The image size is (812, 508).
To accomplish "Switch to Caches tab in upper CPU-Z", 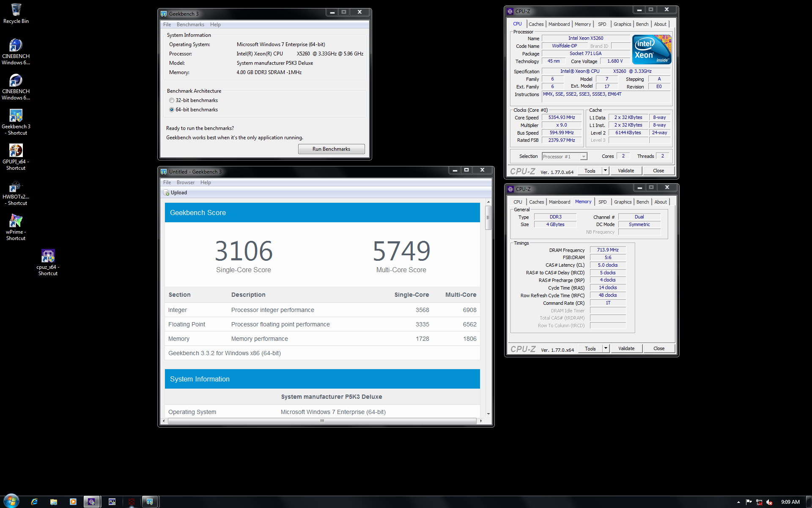I will 536,24.
